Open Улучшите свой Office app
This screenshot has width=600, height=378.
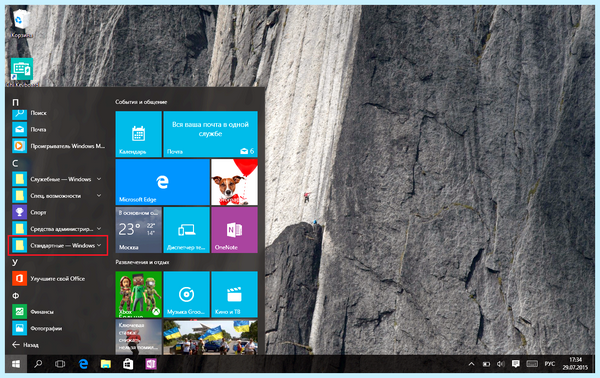click(x=57, y=279)
